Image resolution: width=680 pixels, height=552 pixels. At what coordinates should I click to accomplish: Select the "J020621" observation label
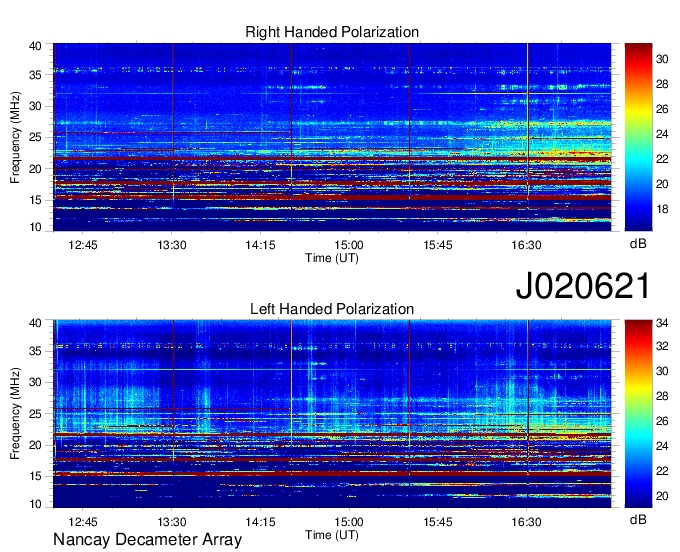coord(583,285)
